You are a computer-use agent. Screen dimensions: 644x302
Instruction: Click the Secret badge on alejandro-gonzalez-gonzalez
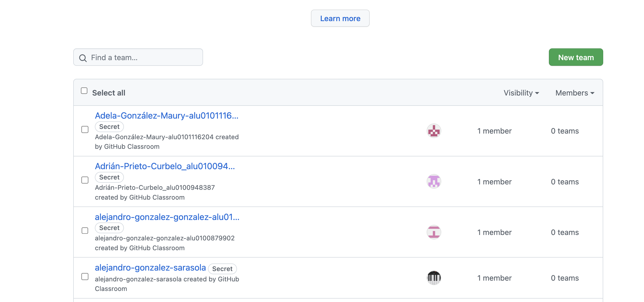(109, 228)
